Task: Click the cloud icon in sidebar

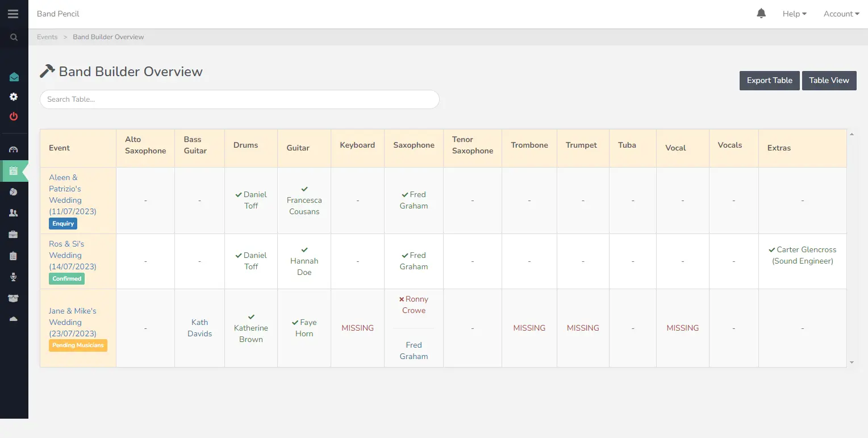Action: (x=14, y=319)
